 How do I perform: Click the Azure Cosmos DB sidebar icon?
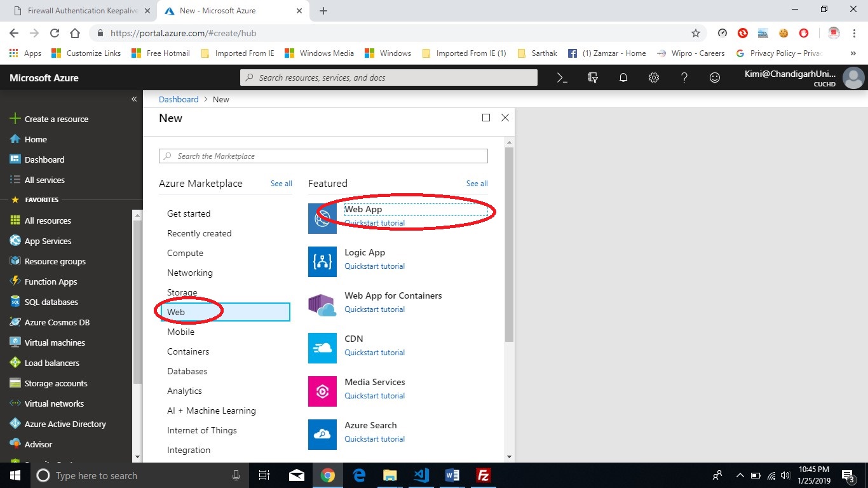15,322
